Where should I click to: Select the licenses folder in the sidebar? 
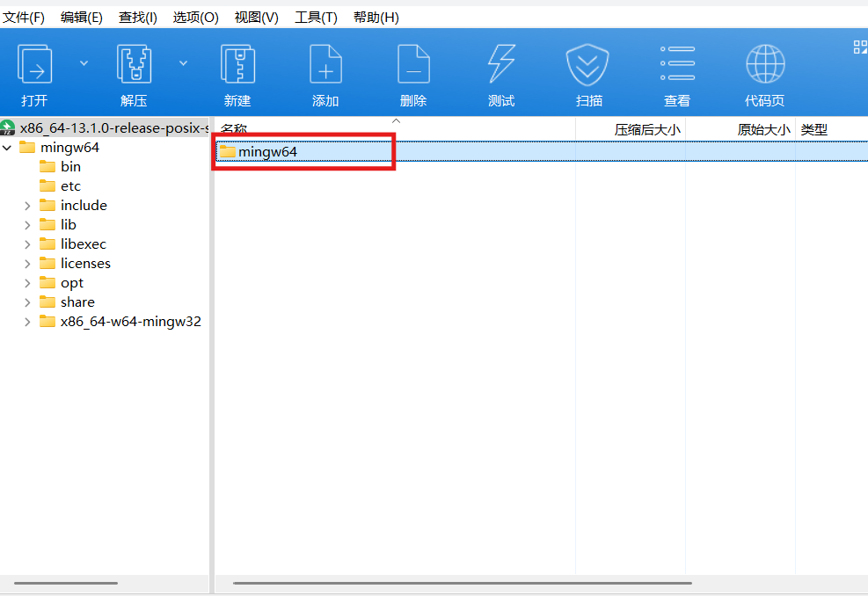(x=85, y=263)
